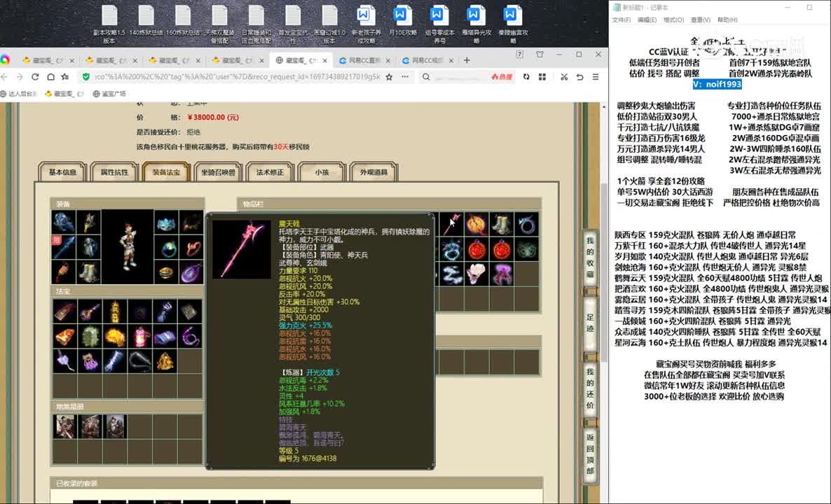Click the browser search input field
Viewport: 831px width, 504px height.
460,77
